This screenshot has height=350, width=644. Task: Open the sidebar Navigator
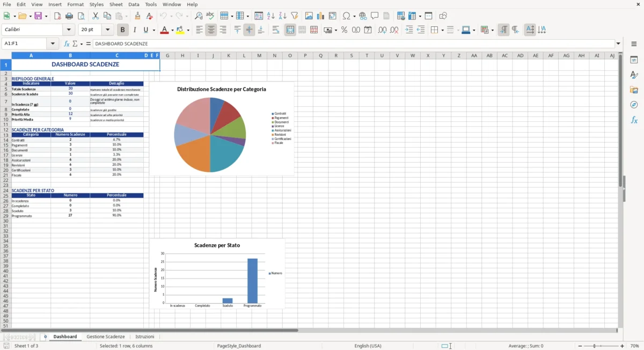[634, 105]
